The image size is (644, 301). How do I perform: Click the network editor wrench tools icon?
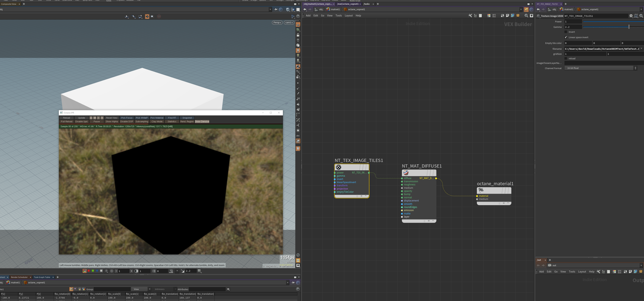pyautogui.click(x=470, y=16)
